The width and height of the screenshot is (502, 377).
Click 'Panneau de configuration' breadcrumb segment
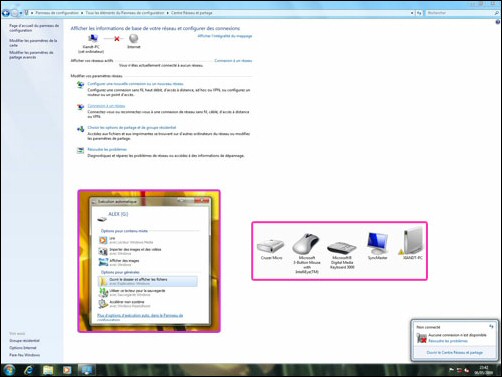tap(57, 13)
